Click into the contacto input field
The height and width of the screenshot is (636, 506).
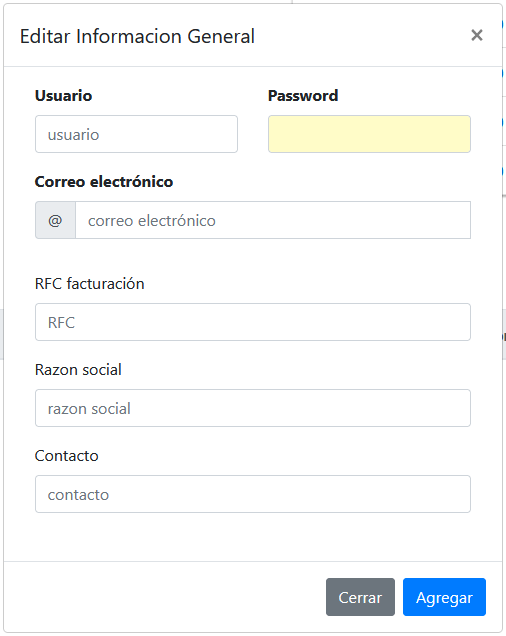click(253, 494)
